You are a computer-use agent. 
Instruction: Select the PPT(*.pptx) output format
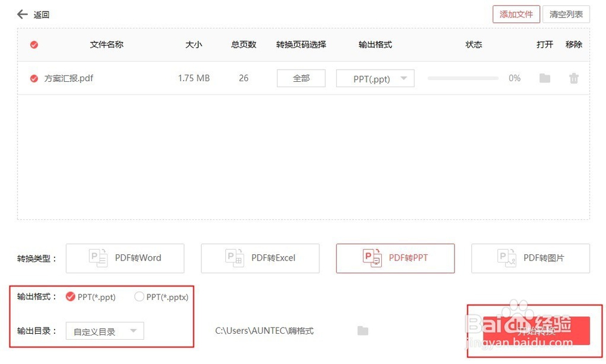(x=139, y=297)
